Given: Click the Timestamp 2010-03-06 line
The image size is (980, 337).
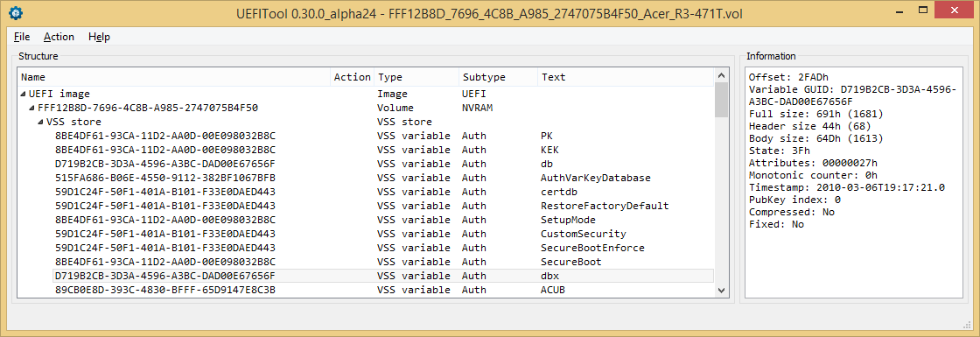Looking at the screenshot, I should pyautogui.click(x=846, y=187).
